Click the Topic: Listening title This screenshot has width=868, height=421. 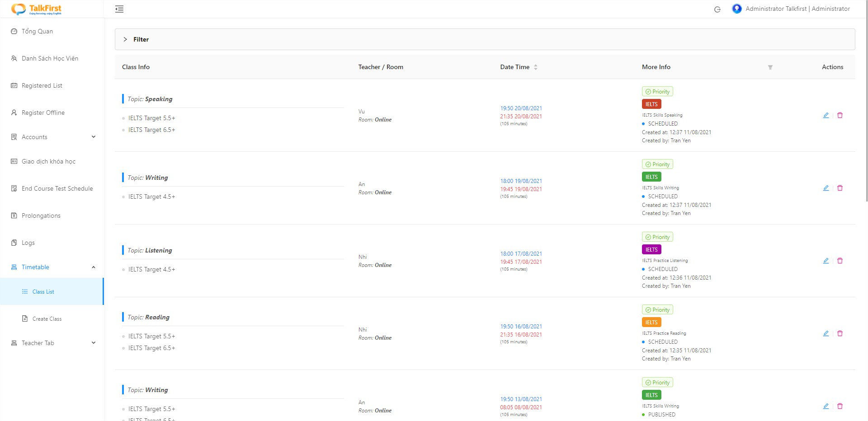coord(150,250)
